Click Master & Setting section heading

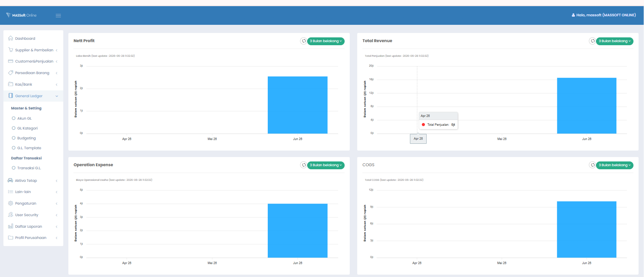[26, 108]
